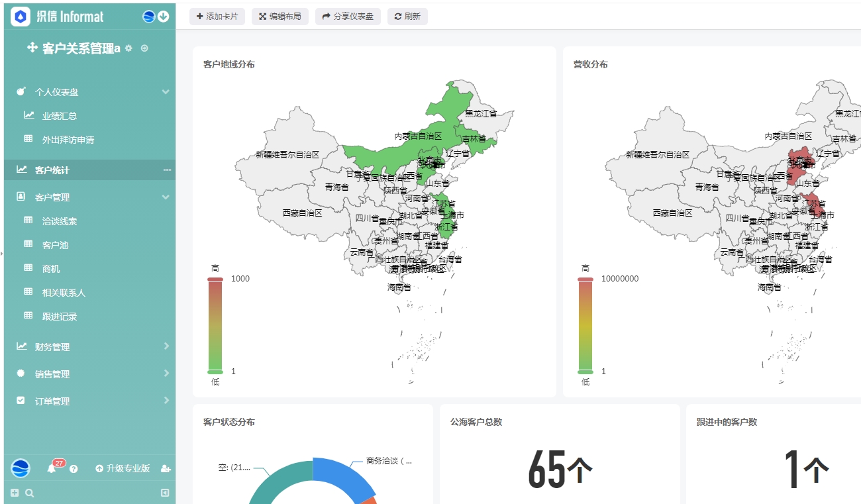Go to 客户池 in the sidebar
This screenshot has height=504, width=861.
55,245
